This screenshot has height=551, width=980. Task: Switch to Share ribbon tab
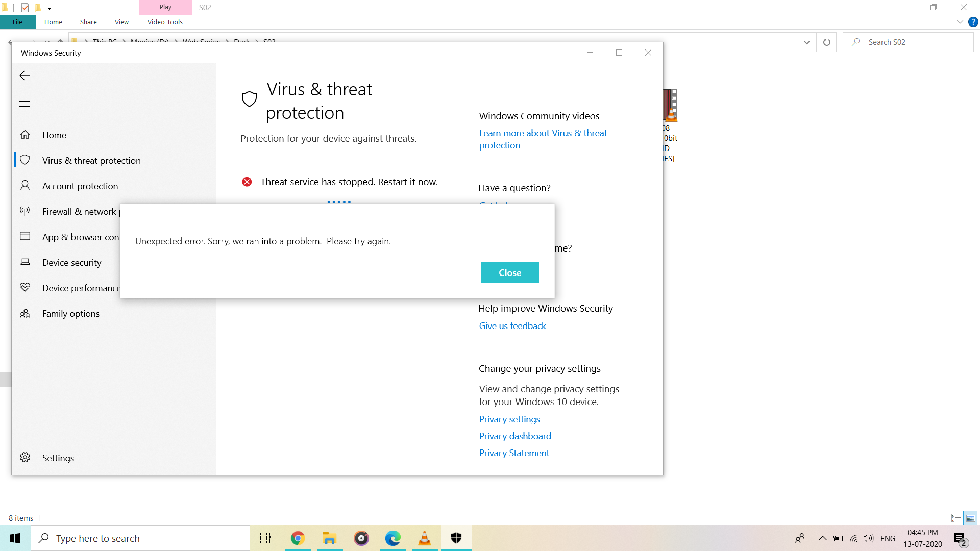[x=88, y=22]
